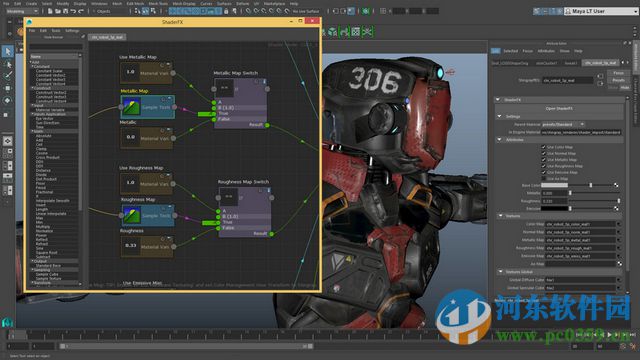Click the StingrayPBS name input field
Screen dimensions: 640x360
click(567, 80)
